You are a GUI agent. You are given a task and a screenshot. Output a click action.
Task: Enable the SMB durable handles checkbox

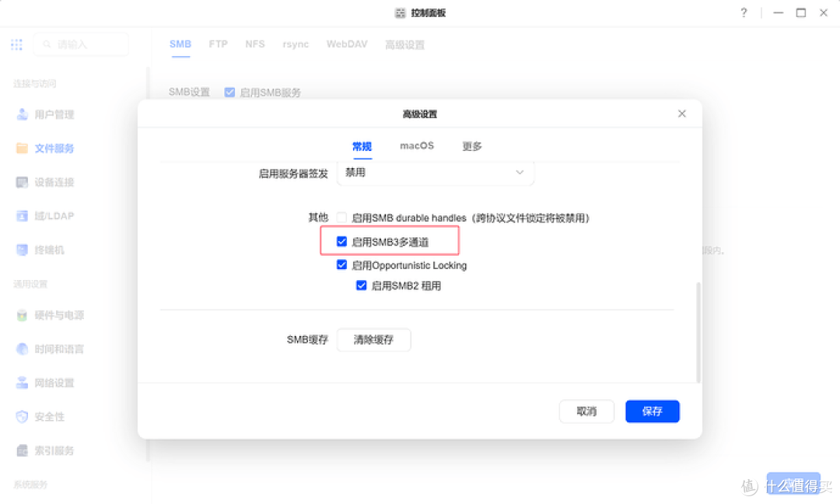point(341,218)
